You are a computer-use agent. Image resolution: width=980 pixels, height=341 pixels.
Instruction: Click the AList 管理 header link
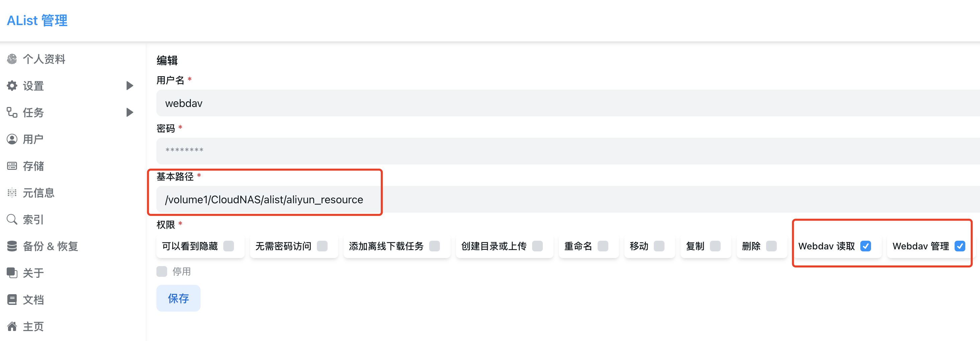(37, 20)
